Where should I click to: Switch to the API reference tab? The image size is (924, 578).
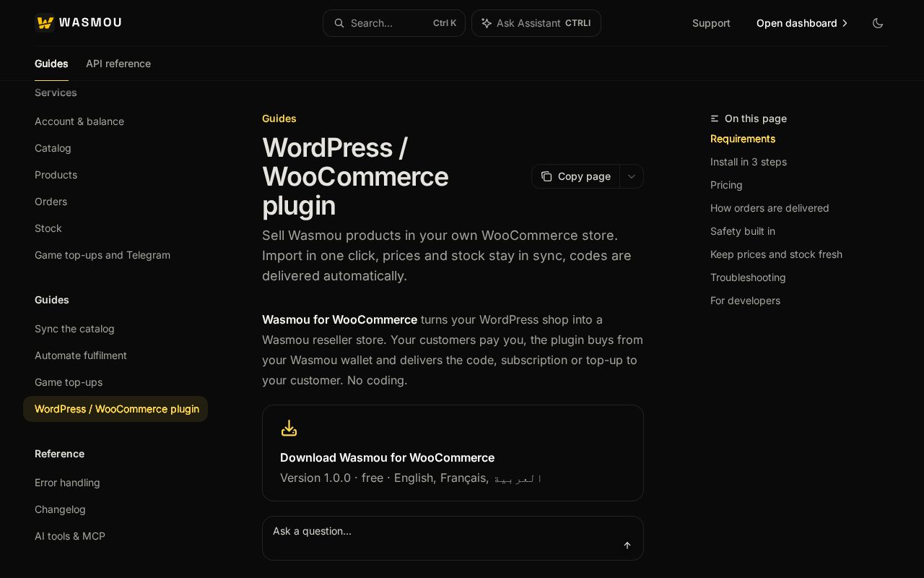pyautogui.click(x=118, y=64)
